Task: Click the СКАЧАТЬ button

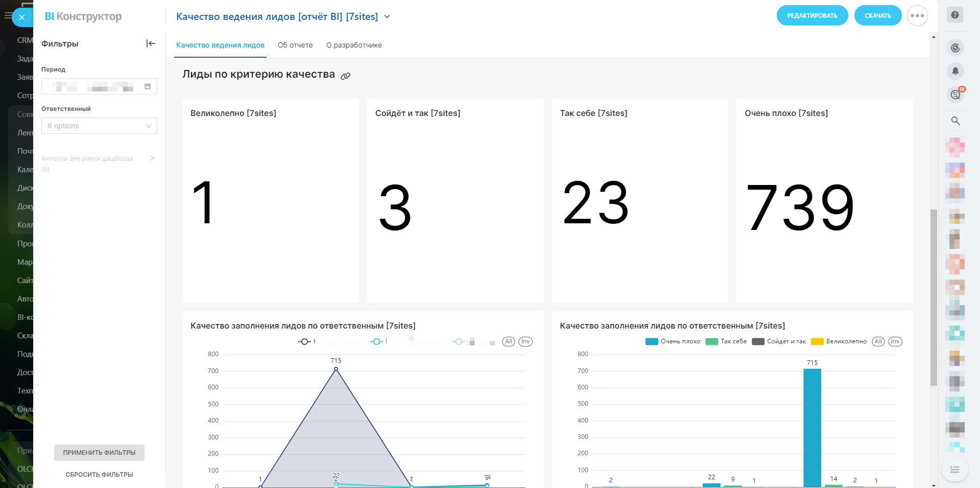Action: (877, 16)
